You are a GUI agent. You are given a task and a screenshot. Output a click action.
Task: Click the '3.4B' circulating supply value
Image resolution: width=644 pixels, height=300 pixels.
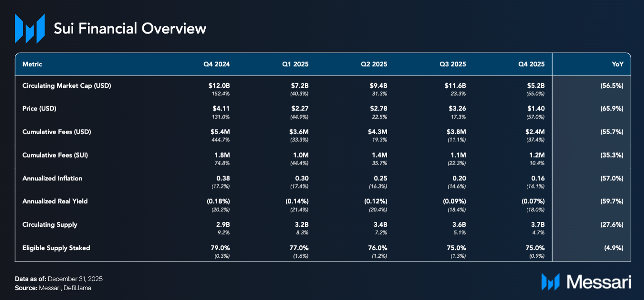[380, 225]
